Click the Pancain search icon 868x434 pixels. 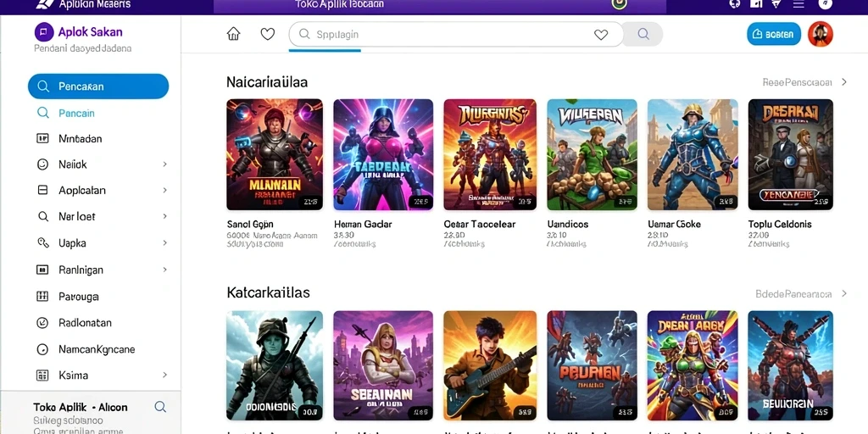click(x=42, y=113)
